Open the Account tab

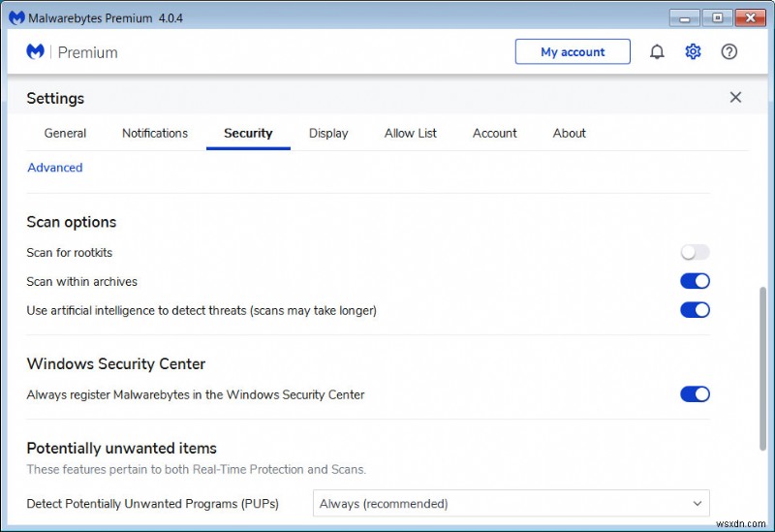tap(494, 133)
